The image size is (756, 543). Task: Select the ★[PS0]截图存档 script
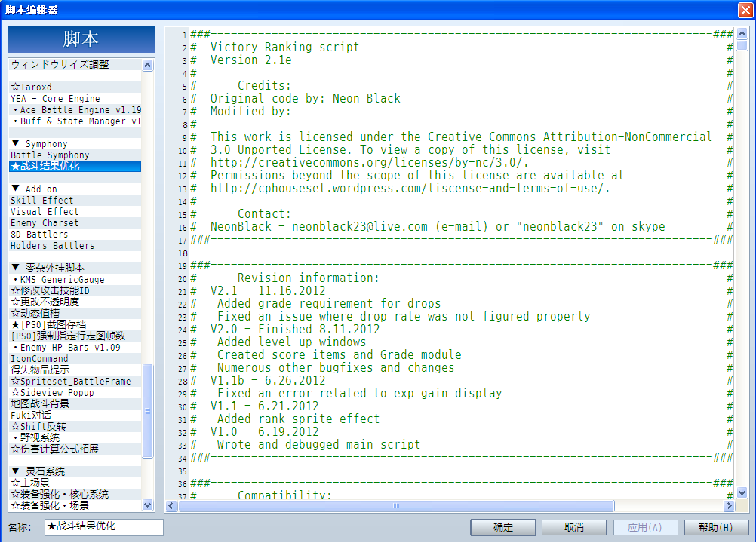[75, 325]
